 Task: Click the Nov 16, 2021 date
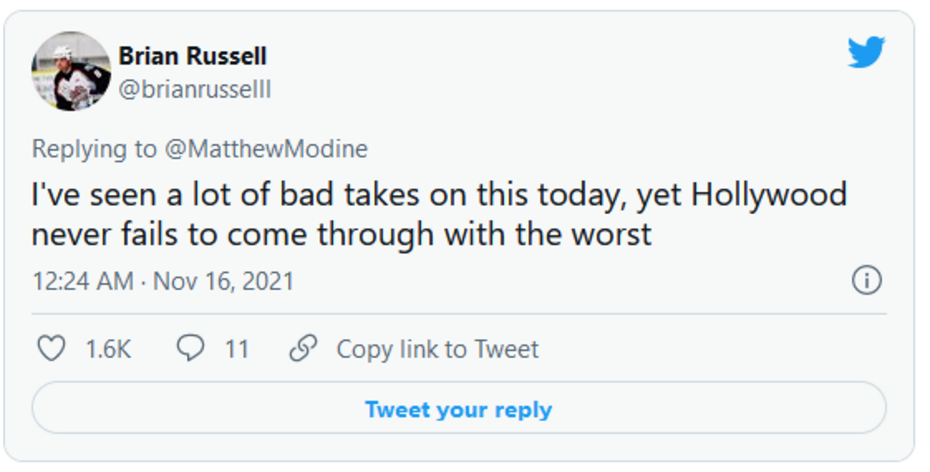(224, 281)
